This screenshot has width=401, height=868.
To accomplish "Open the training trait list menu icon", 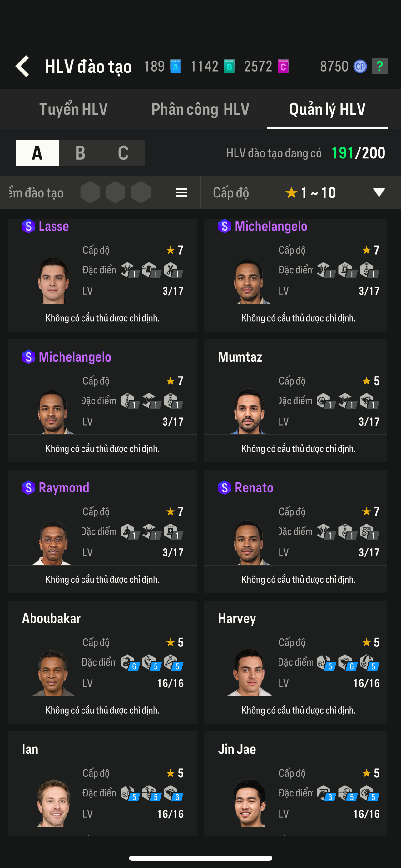I will 181,193.
